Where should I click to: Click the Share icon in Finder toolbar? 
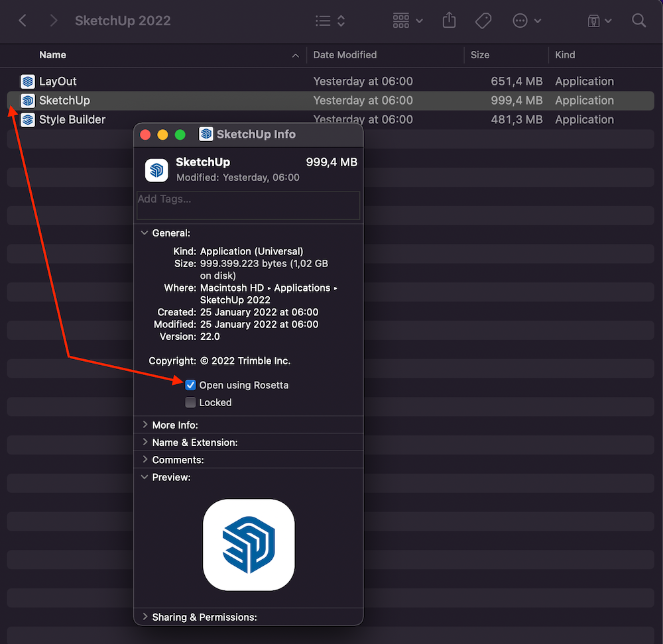pyautogui.click(x=450, y=21)
